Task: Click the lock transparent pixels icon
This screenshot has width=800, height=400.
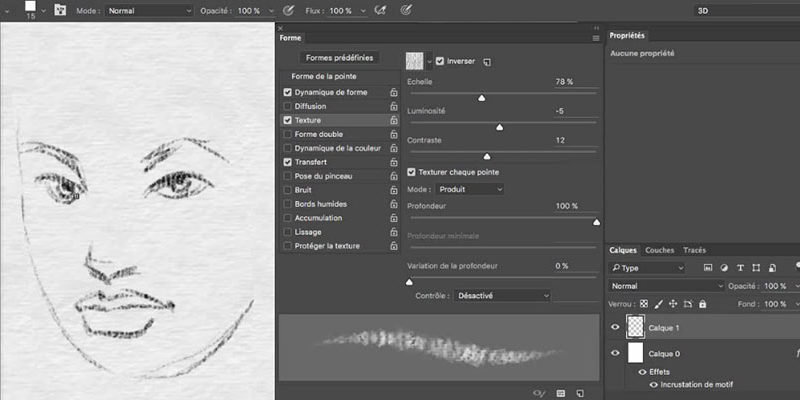Action: (644, 303)
